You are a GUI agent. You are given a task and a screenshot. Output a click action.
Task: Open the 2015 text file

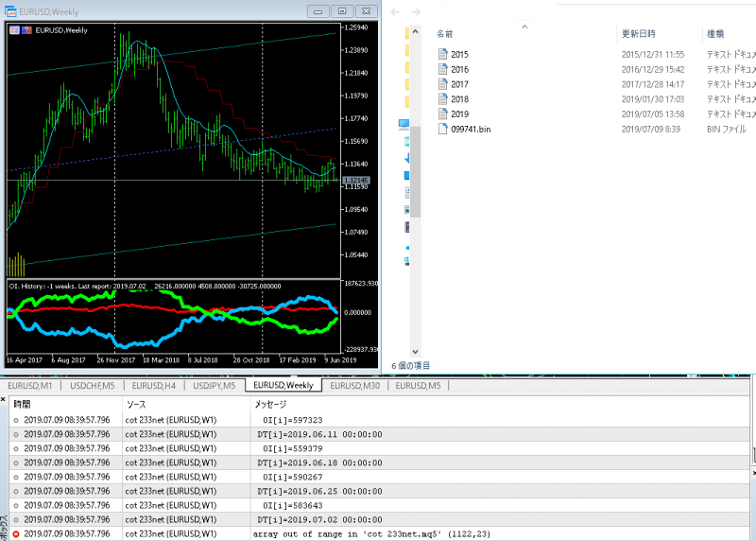(459, 55)
